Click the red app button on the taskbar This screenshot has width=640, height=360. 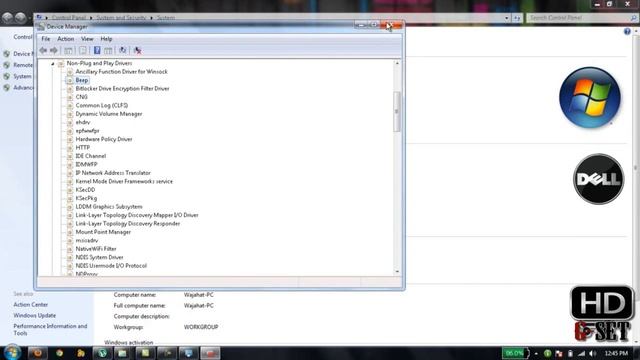(x=210, y=353)
